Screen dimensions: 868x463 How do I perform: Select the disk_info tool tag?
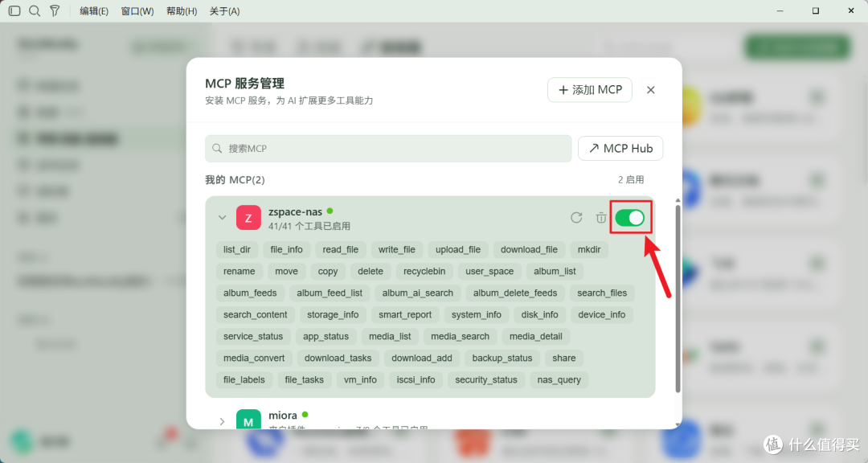[540, 314]
